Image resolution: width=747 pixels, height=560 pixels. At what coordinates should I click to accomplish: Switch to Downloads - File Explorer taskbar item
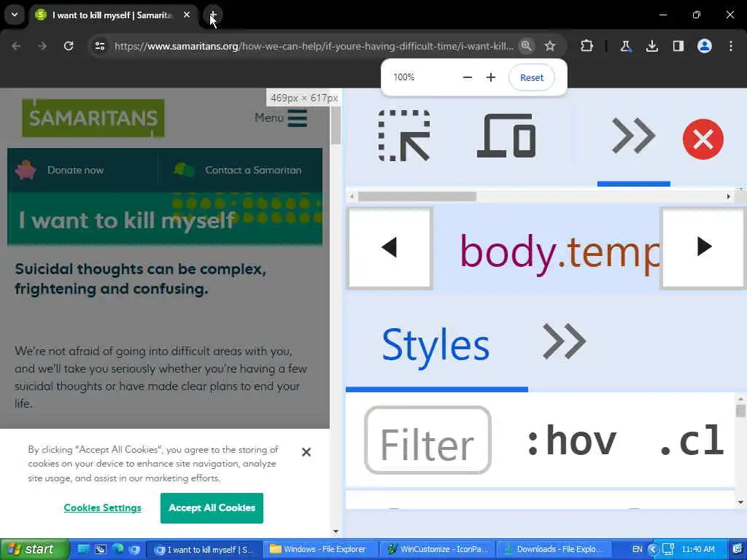[x=554, y=549]
